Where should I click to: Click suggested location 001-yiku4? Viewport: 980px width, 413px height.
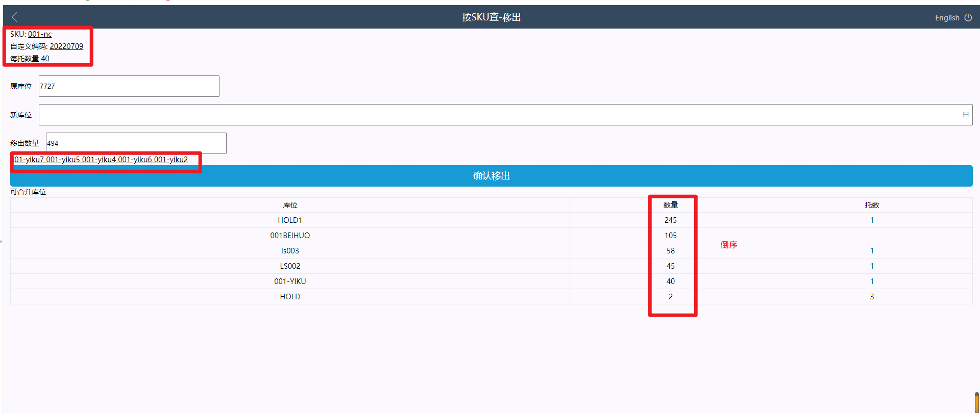pyautogui.click(x=99, y=160)
